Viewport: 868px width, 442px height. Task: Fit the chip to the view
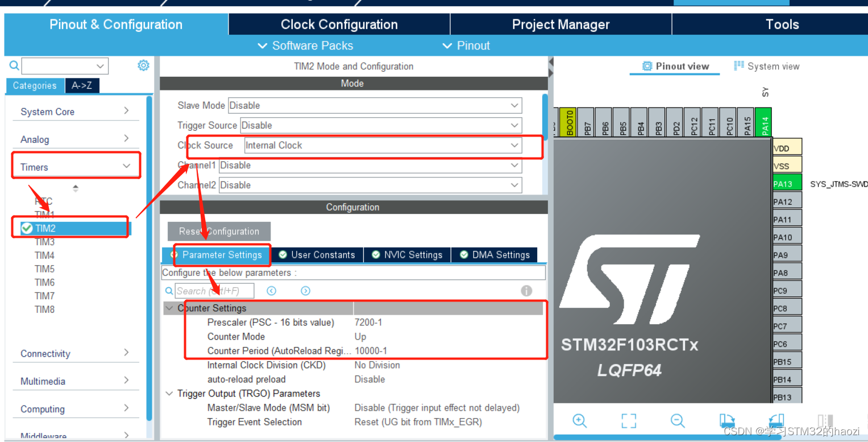(x=629, y=420)
